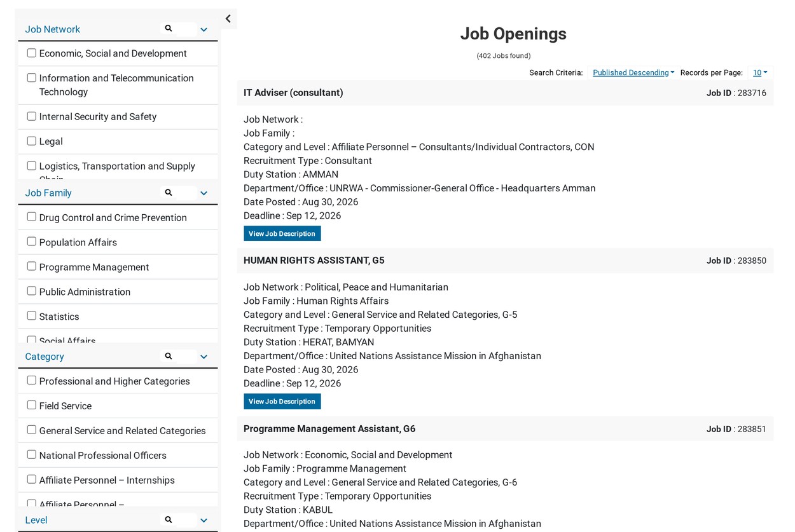This screenshot has height=532, width=795.
Task: Check Economic, Social and Development
Action: tap(31, 53)
